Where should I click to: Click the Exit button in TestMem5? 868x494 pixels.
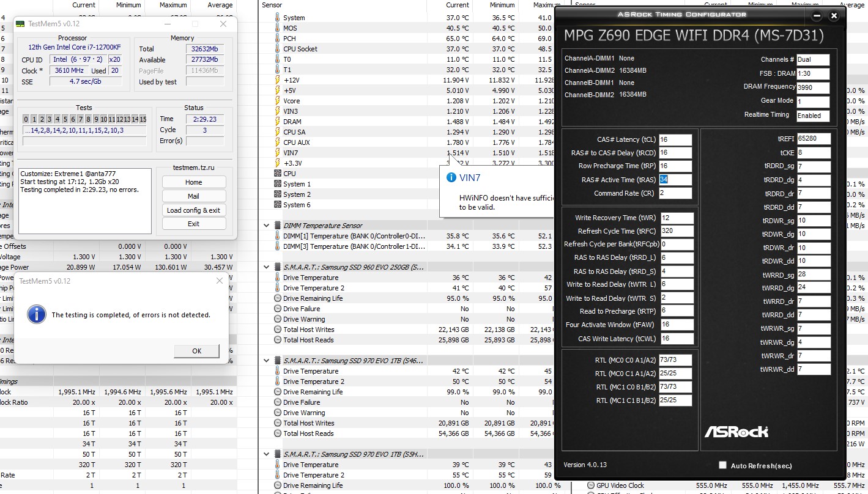point(194,224)
